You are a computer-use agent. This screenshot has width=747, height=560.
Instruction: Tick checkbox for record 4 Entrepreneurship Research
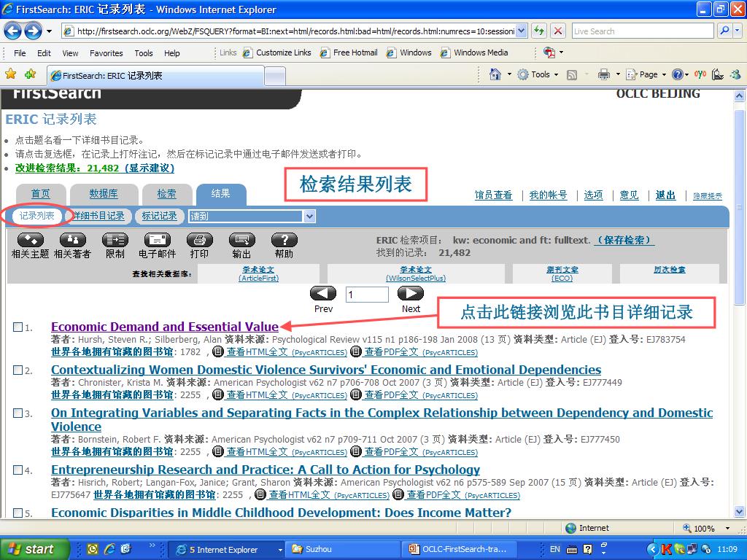point(18,470)
